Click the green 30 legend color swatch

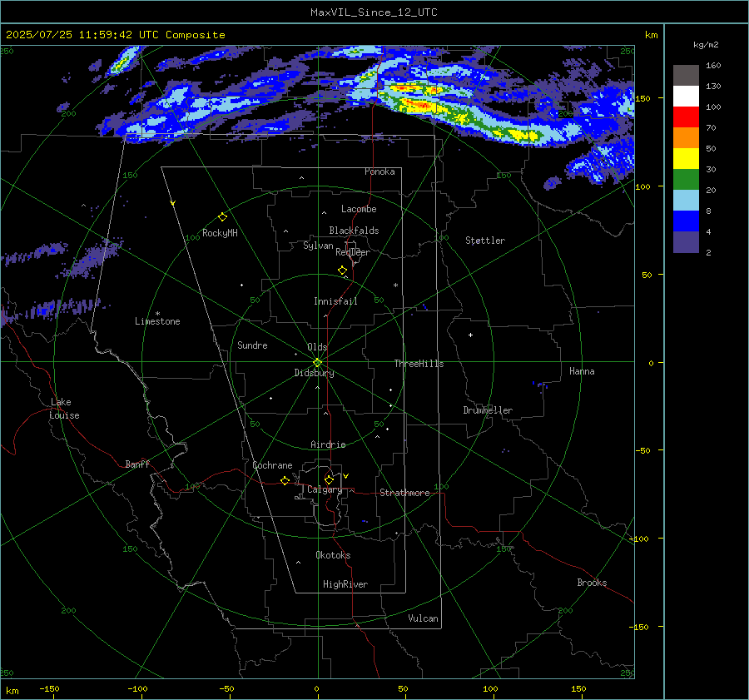686,180
